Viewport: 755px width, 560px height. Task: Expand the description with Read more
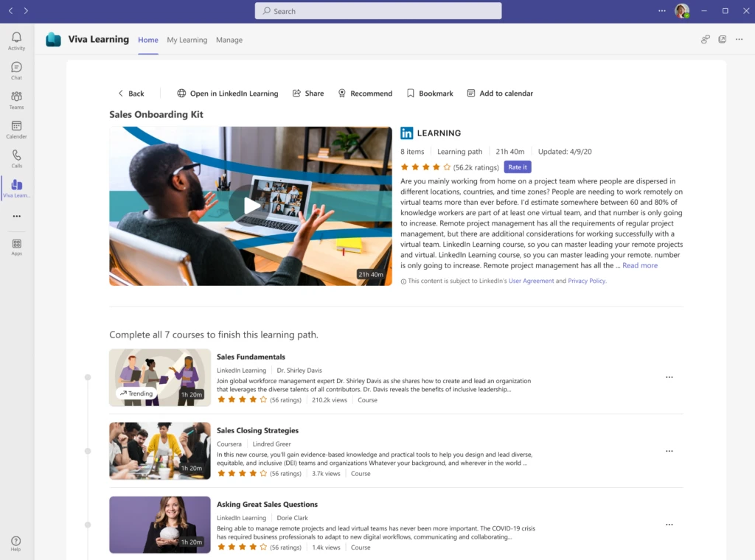pyautogui.click(x=639, y=265)
